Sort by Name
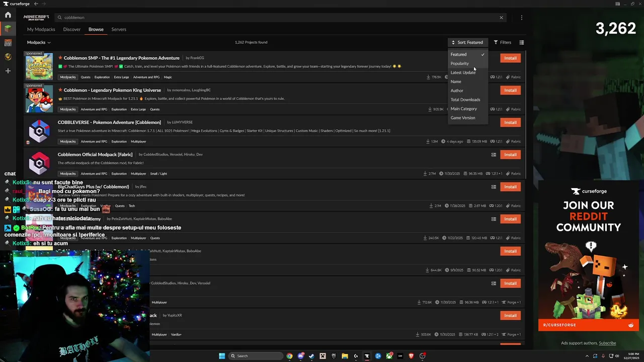The width and height of the screenshot is (644, 362). point(467,81)
